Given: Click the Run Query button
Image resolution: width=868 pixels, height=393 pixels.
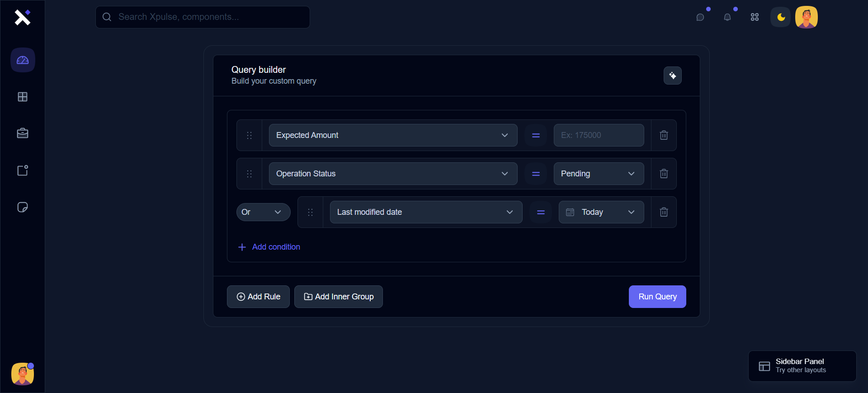Looking at the screenshot, I should [x=657, y=297].
